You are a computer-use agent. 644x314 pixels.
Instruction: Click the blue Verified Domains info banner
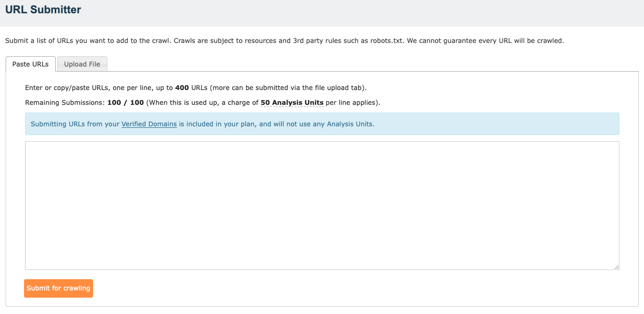coord(322,124)
